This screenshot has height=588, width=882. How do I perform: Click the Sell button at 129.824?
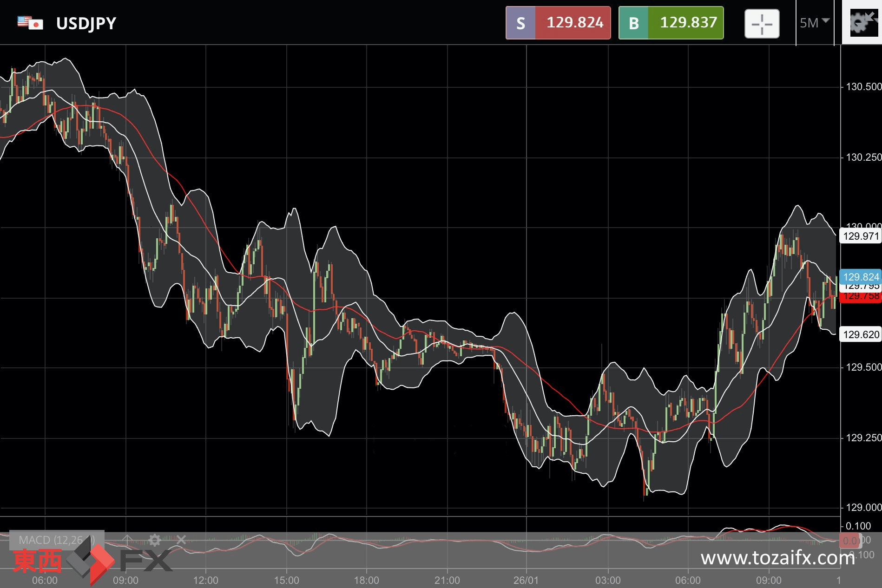(558, 23)
